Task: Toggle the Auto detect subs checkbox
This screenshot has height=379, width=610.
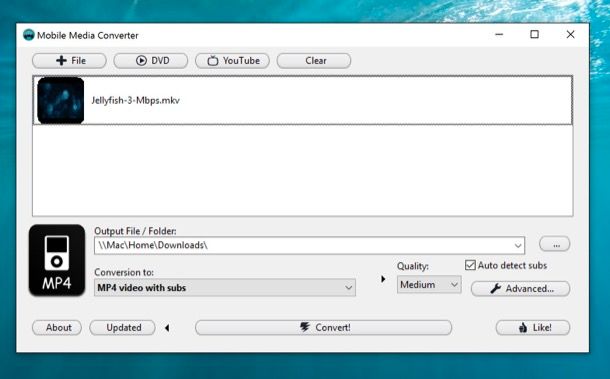Action: point(470,265)
